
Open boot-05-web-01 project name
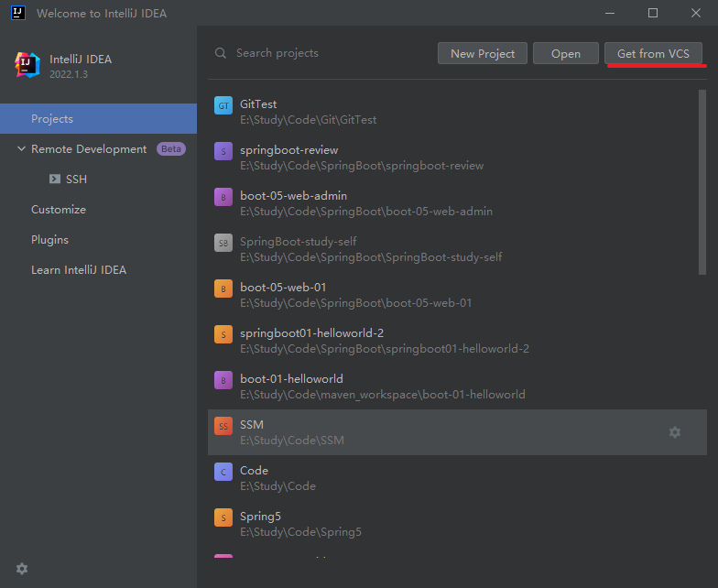tap(283, 288)
